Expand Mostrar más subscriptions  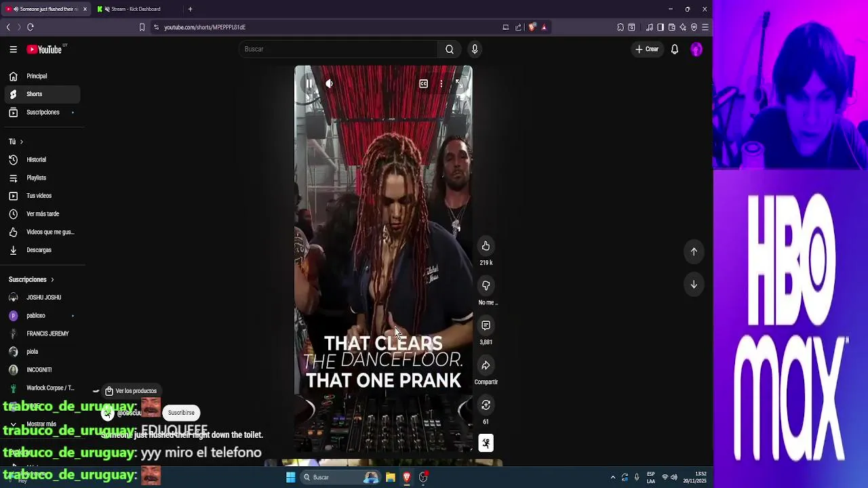[x=42, y=424]
